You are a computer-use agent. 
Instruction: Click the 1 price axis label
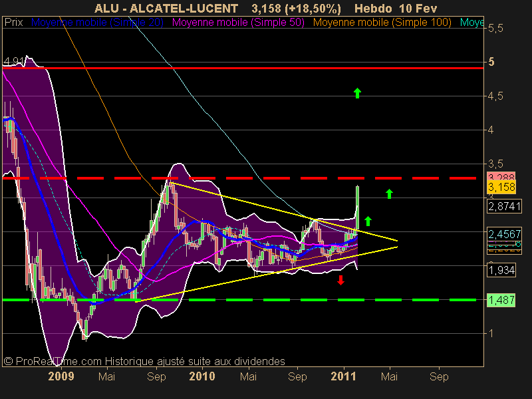click(491, 334)
